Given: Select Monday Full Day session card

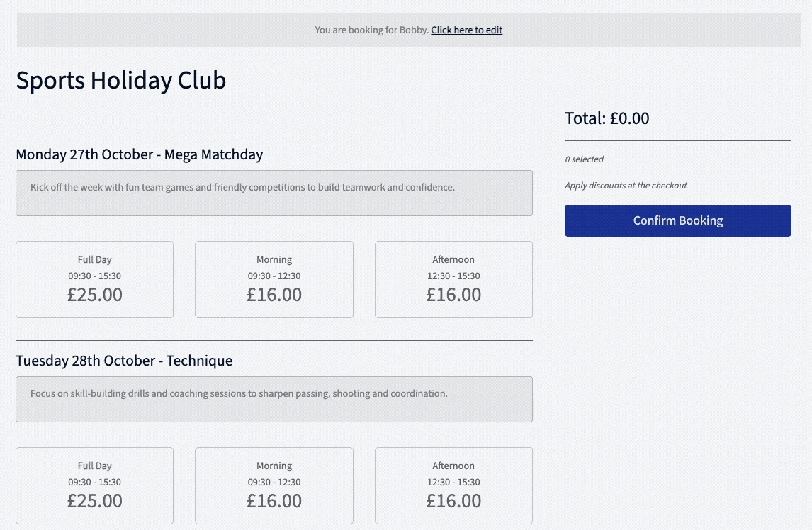Looking at the screenshot, I should (x=94, y=279).
